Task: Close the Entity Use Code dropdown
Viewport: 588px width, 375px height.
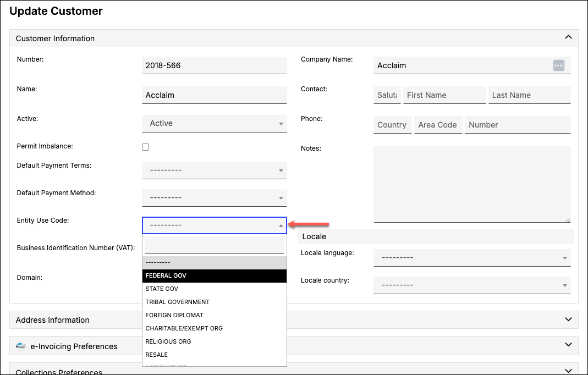Action: coord(215,225)
